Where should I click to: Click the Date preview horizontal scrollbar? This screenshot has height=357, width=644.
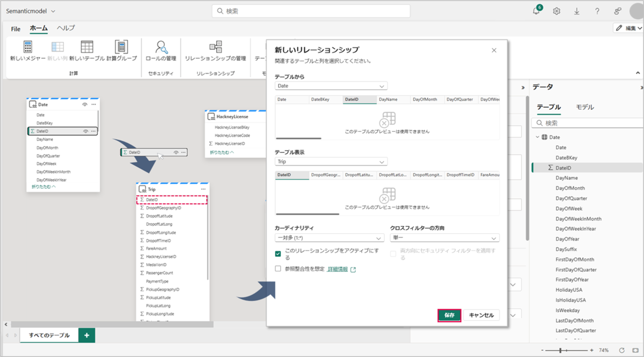pos(298,139)
